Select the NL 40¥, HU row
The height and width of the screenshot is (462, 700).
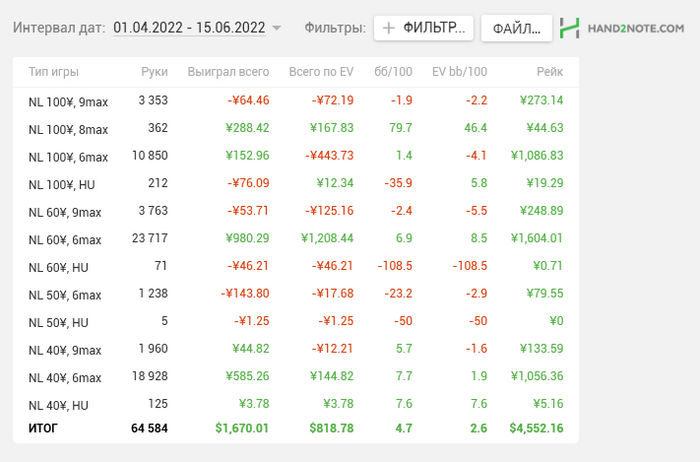point(296,404)
